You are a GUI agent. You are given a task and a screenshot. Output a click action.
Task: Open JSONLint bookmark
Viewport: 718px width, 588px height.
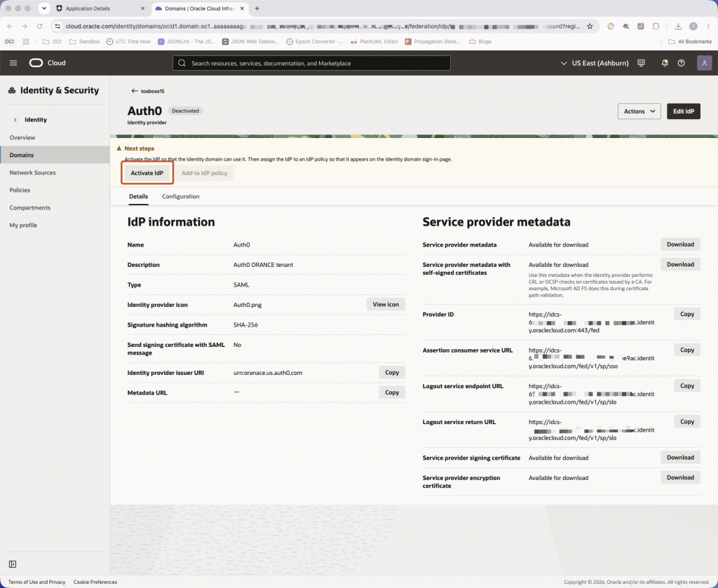point(187,41)
